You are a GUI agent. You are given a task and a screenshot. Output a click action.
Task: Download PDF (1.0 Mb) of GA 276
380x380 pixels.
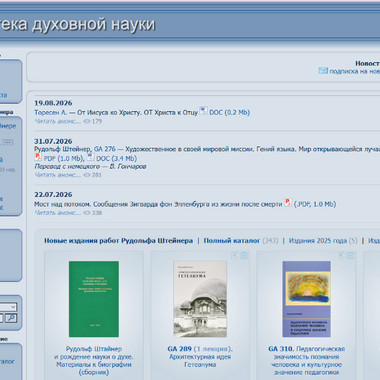click(63, 159)
